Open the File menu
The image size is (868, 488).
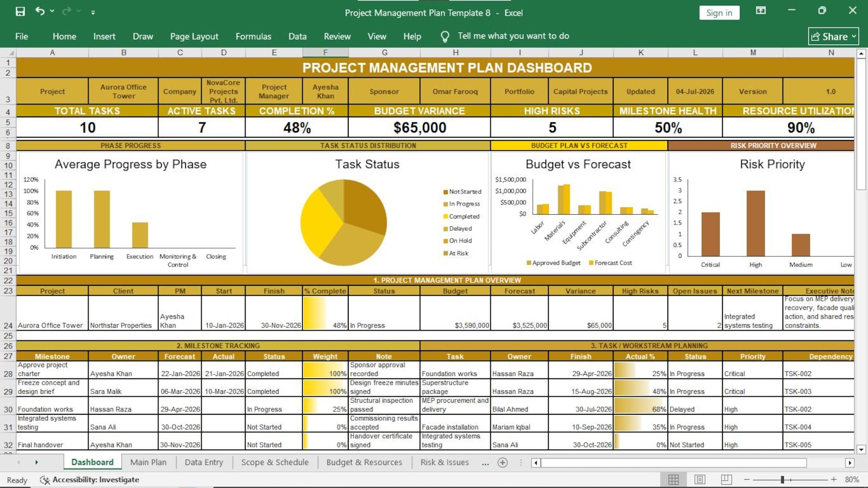click(x=22, y=36)
